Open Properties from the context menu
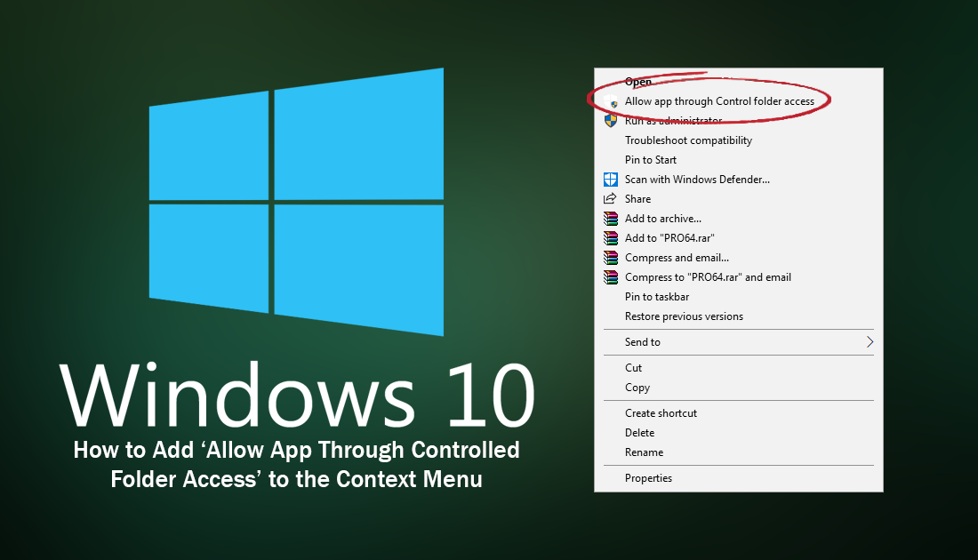Screen dimensions: 978x560 pyautogui.click(x=739, y=478)
